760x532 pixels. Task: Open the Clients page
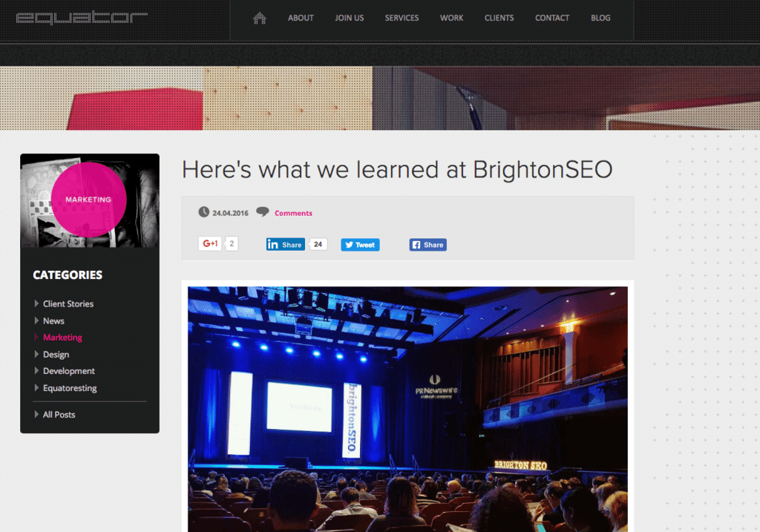tap(499, 18)
